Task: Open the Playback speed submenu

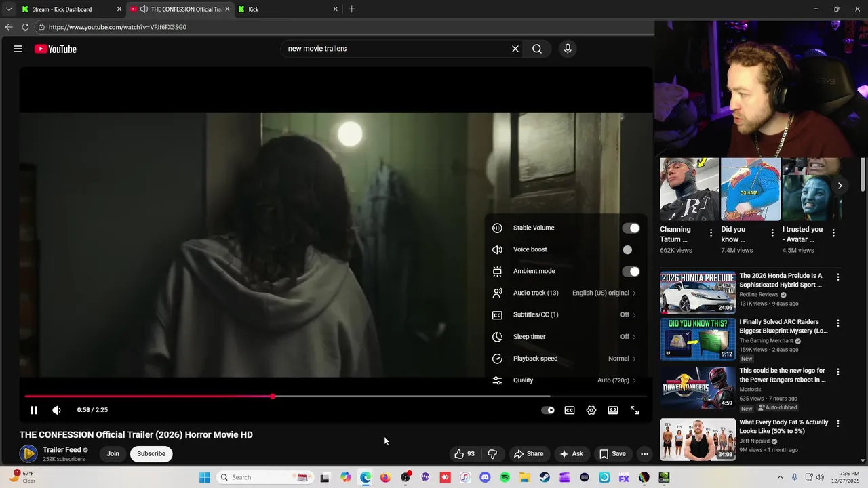Action: [x=566, y=358]
